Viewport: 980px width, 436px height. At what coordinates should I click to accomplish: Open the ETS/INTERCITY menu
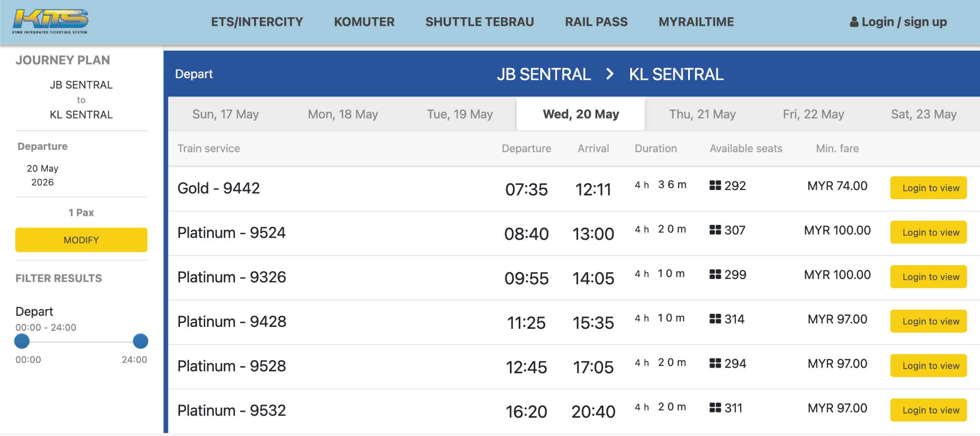257,22
